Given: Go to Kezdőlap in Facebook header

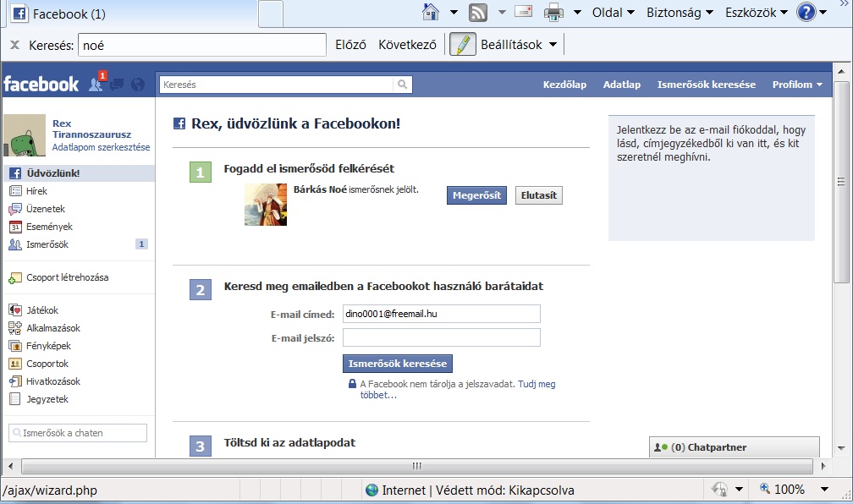Looking at the screenshot, I should pos(564,85).
